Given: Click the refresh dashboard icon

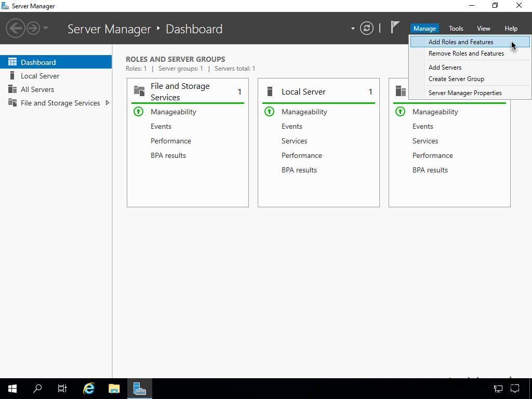Looking at the screenshot, I should tap(366, 28).
